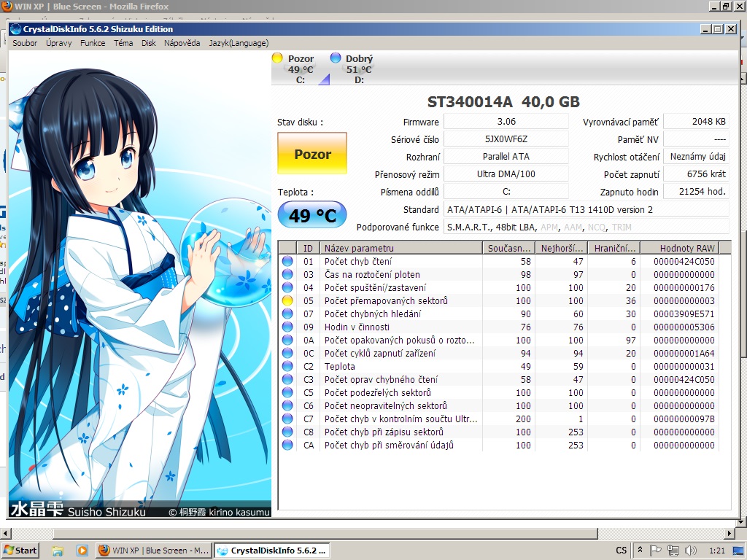The height and width of the screenshot is (560, 747).
Task: Click blue status icon of row 01 Počet chyb čtení
Action: click(287, 261)
